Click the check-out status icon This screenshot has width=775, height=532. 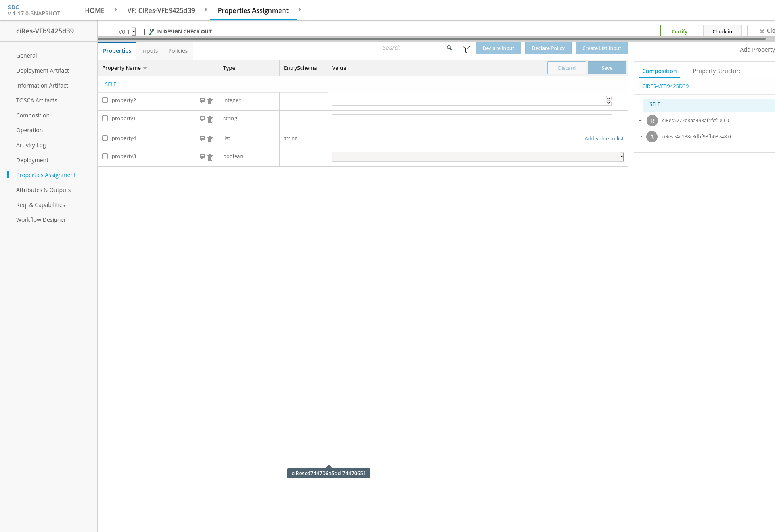pyautogui.click(x=149, y=31)
